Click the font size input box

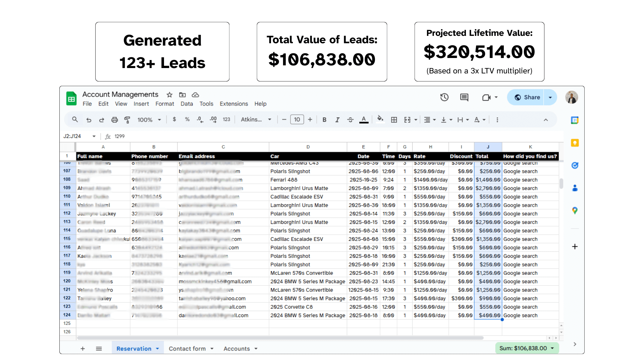pyautogui.click(x=297, y=120)
